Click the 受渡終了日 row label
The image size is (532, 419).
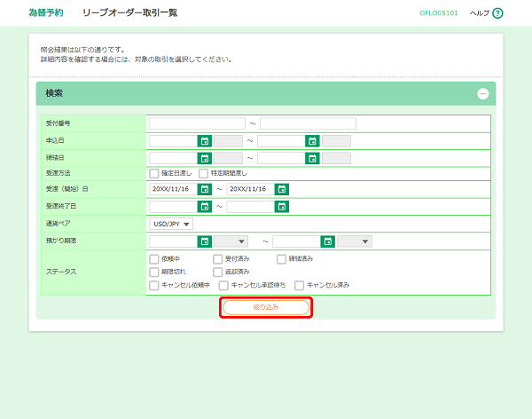pyautogui.click(x=61, y=206)
